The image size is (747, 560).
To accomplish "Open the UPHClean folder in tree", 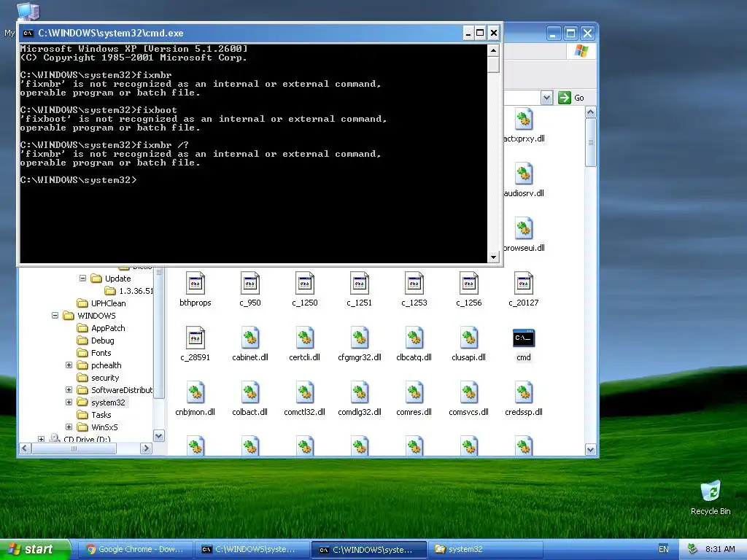I will (x=101, y=303).
